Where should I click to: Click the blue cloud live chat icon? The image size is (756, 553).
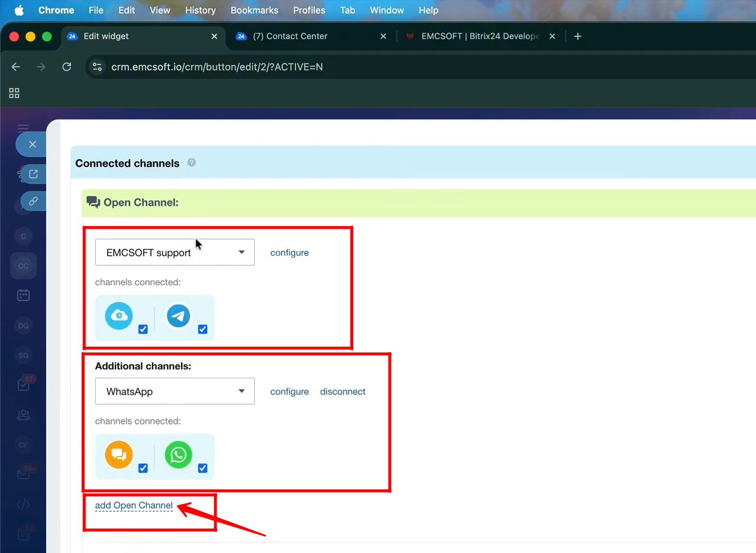tap(119, 316)
